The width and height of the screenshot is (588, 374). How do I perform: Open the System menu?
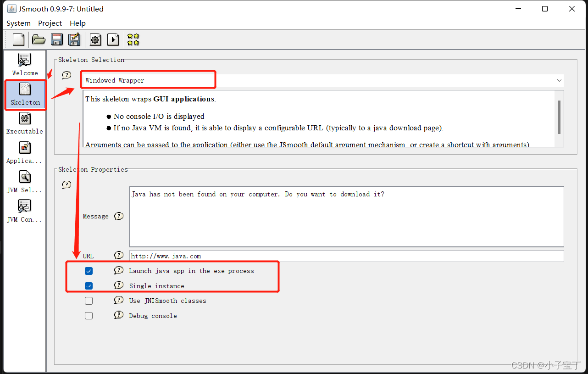pyautogui.click(x=18, y=23)
